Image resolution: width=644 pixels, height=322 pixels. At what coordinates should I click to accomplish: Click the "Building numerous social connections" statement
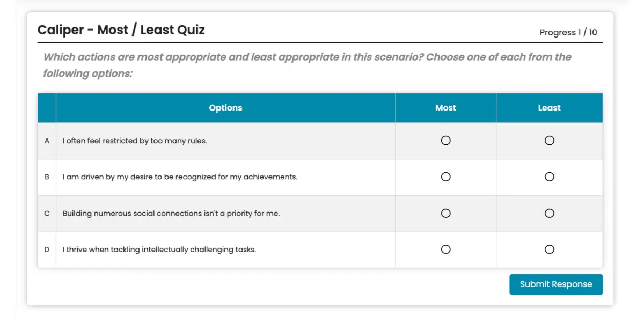[x=171, y=214]
